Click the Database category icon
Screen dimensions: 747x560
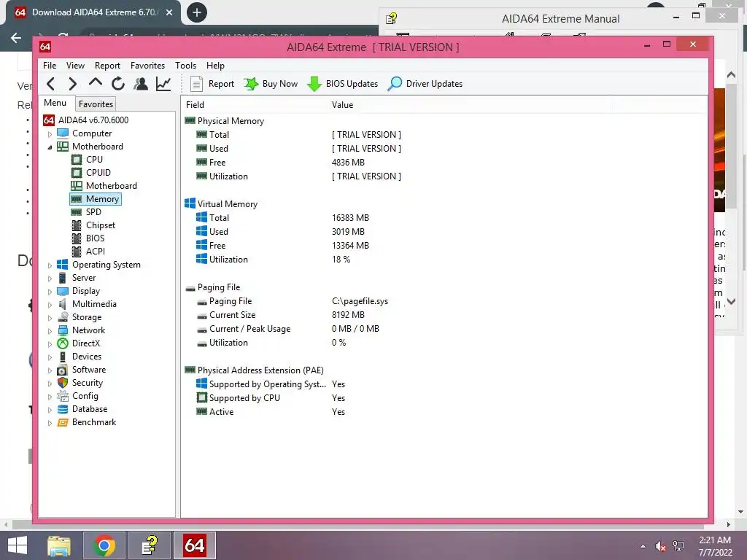pyautogui.click(x=63, y=409)
